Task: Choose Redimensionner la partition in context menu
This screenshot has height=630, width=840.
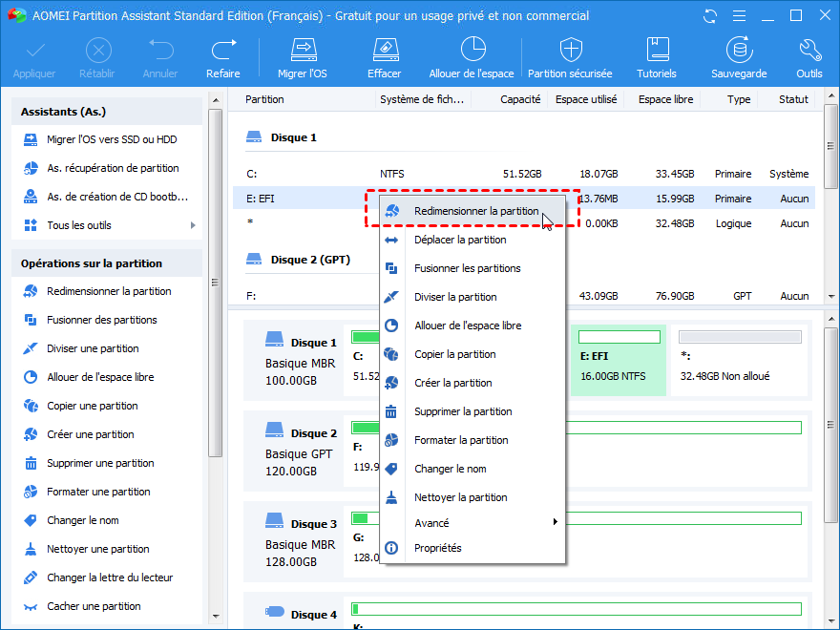Action: point(475,211)
